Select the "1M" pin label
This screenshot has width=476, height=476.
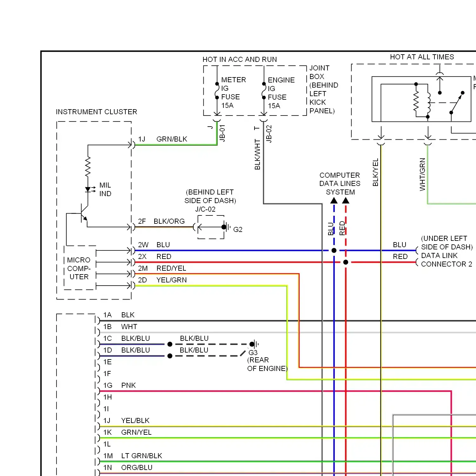pos(108,456)
